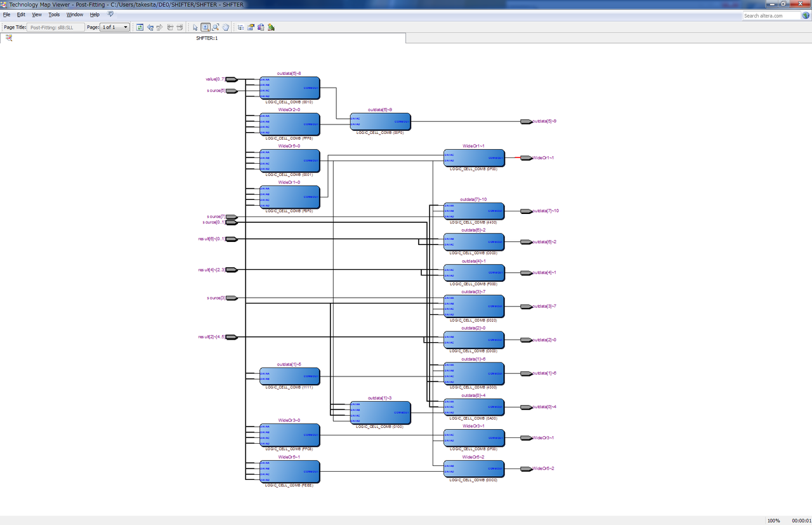Click the 100% zoom status text

coord(773,521)
